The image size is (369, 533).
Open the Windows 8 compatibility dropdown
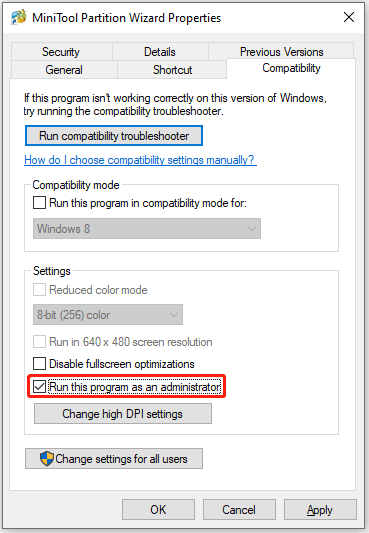point(147,229)
